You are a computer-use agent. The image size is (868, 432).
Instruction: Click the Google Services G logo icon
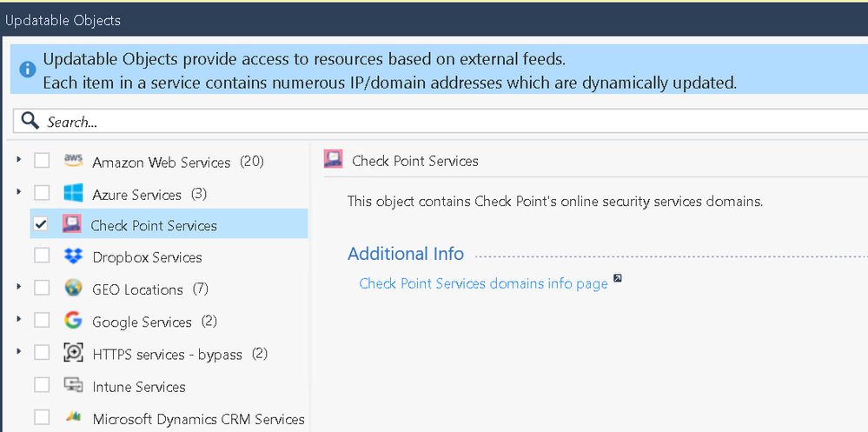(73, 320)
